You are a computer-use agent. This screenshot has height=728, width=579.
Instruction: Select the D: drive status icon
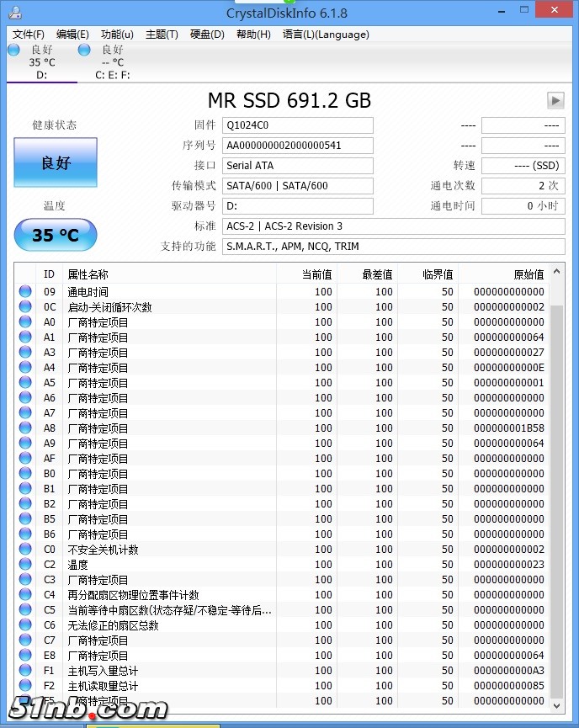pyautogui.click(x=13, y=50)
